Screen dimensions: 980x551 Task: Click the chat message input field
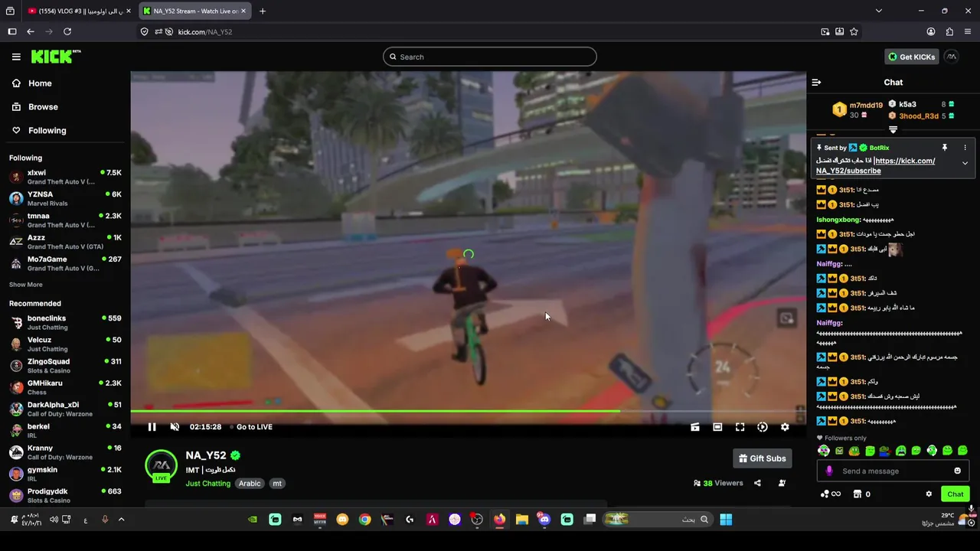click(893, 471)
